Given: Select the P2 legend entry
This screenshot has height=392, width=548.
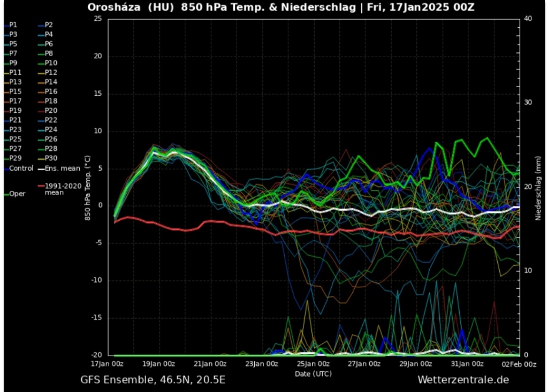Looking at the screenshot, I should pos(48,25).
